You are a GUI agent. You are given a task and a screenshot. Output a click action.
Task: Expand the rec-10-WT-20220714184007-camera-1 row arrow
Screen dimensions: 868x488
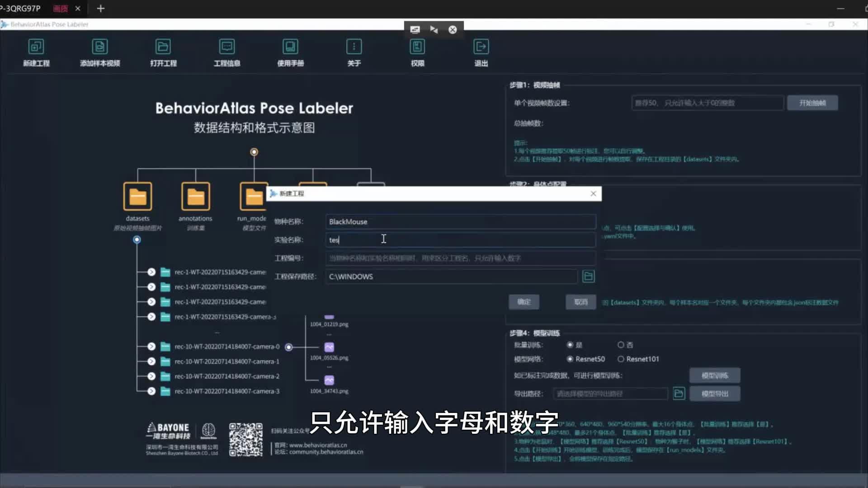click(x=151, y=361)
